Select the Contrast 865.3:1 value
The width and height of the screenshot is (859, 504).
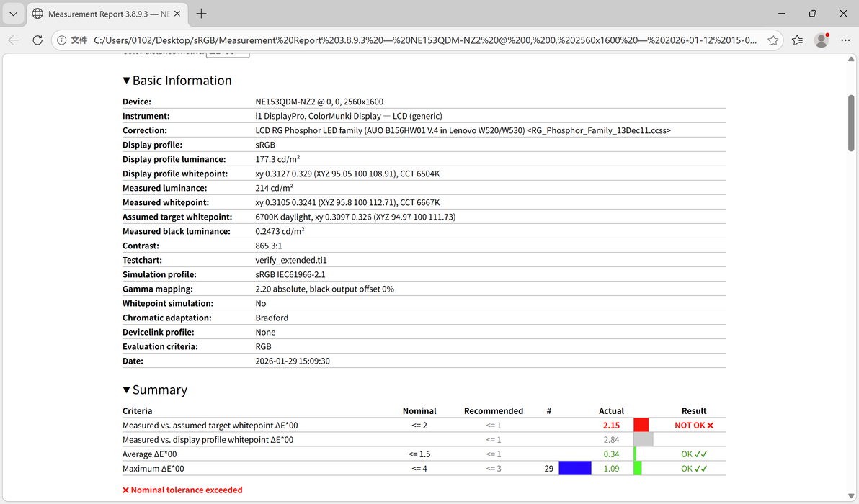(268, 246)
